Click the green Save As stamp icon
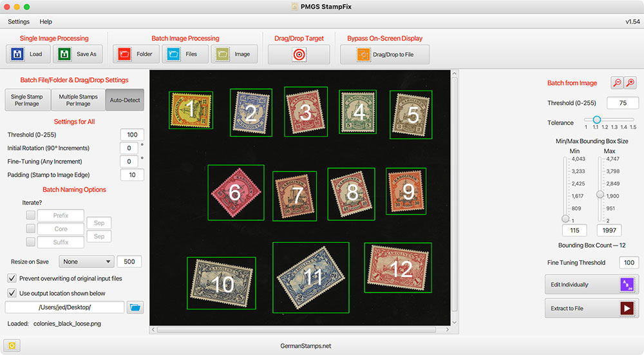Image resolution: width=644 pixels, height=355 pixels. 64,54
